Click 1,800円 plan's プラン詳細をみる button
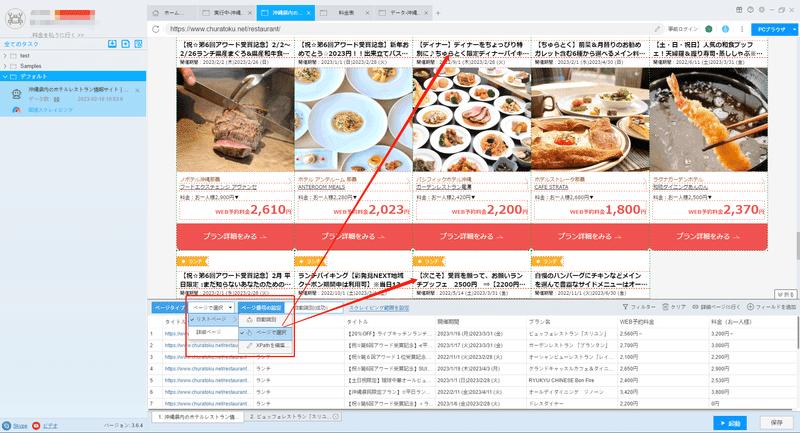This screenshot has width=800, height=433. tap(590, 237)
